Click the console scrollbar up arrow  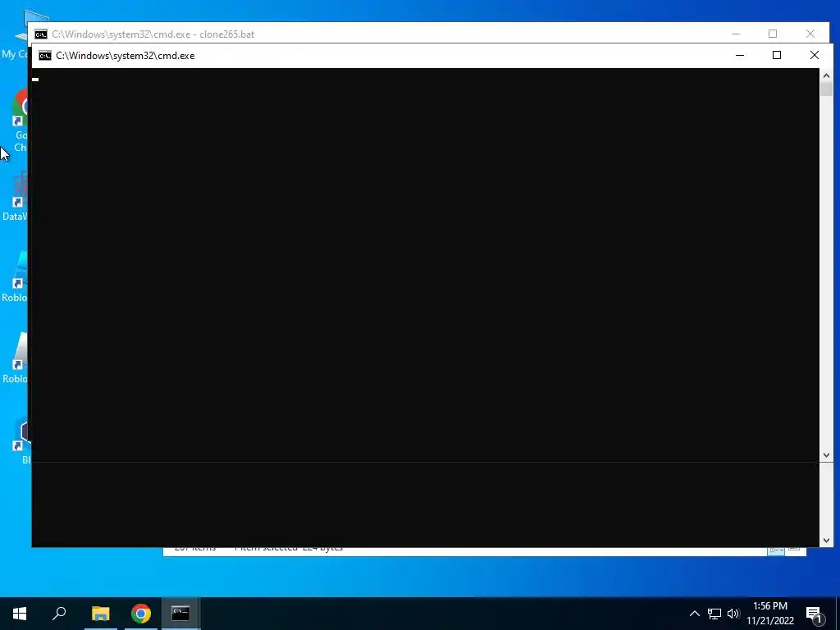tap(827, 75)
